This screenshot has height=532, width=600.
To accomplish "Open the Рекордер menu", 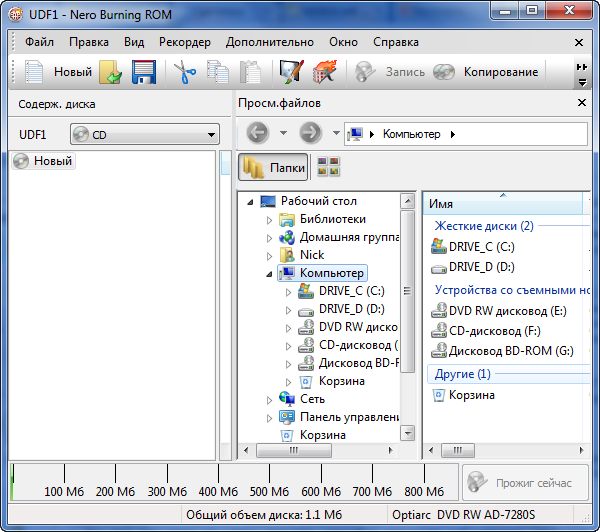I will tap(184, 42).
